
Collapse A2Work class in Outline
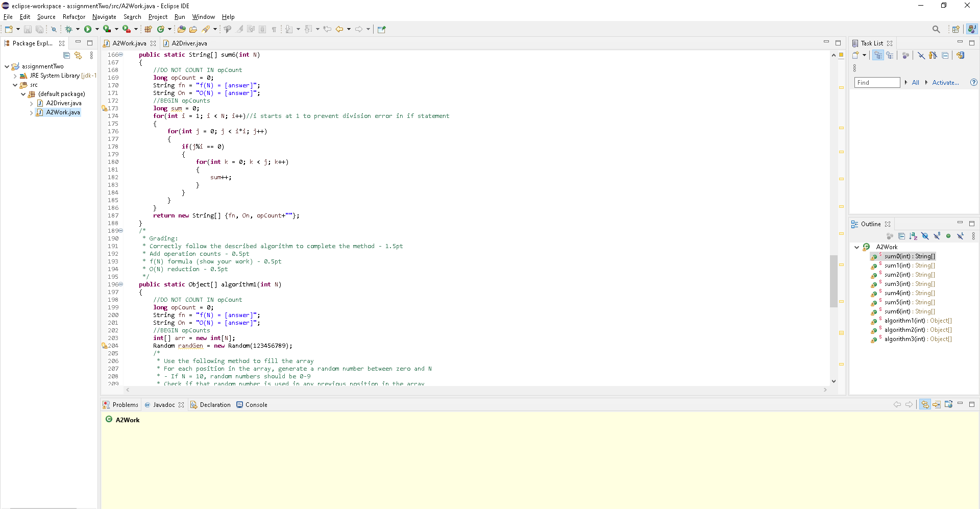856,247
